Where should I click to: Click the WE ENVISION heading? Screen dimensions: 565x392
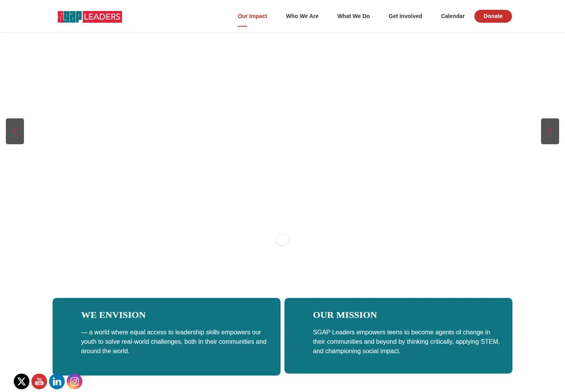click(x=113, y=315)
